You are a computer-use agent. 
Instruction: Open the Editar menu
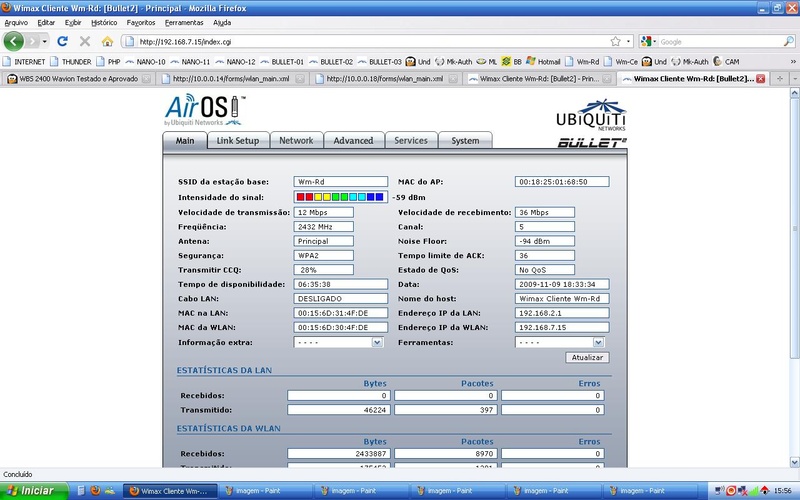pyautogui.click(x=46, y=22)
